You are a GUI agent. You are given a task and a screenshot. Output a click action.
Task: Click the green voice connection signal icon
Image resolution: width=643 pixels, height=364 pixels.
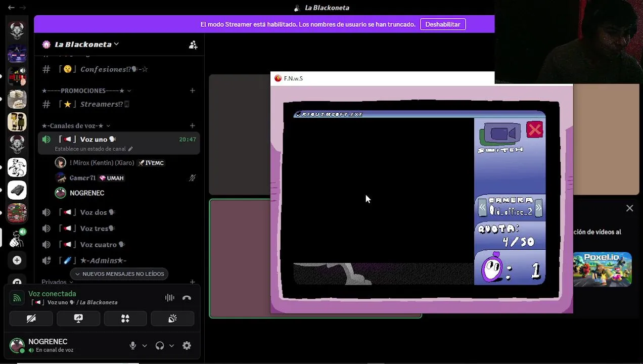[17, 298]
